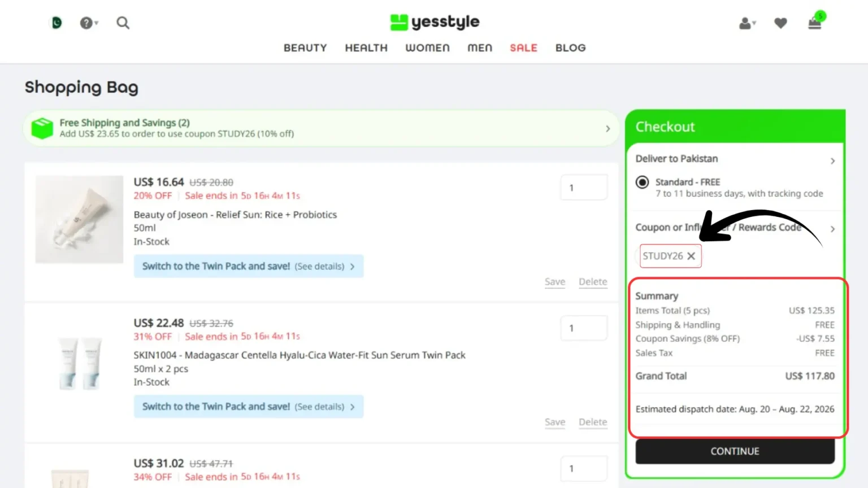Viewport: 868px width, 488px height.
Task: Switch SKIN1004 item to Twin Pack offer
Action: coord(249,407)
